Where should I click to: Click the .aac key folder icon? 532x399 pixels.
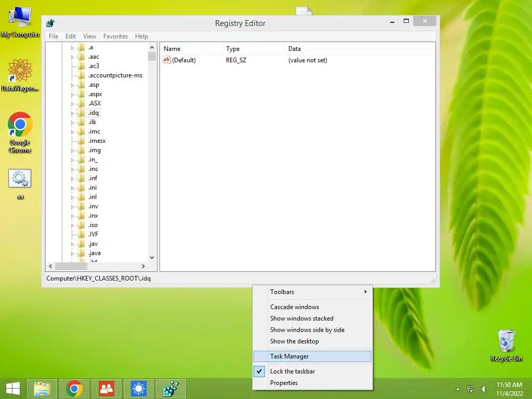(82, 57)
